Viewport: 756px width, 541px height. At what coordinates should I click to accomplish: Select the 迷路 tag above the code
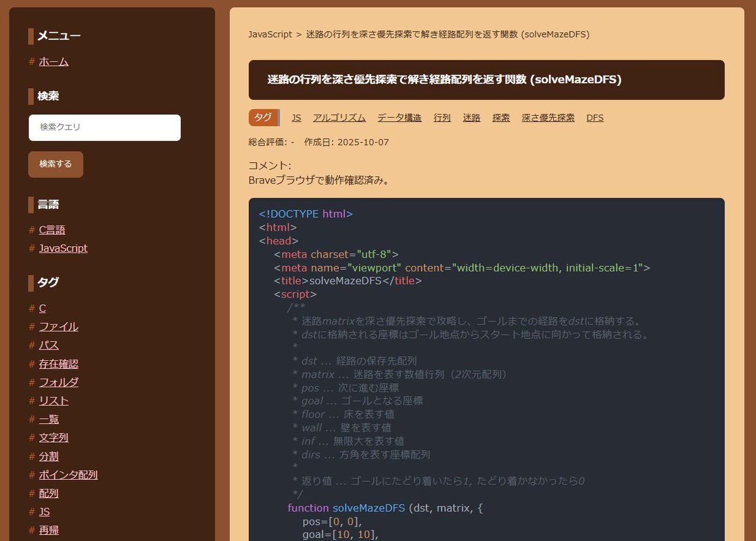472,118
